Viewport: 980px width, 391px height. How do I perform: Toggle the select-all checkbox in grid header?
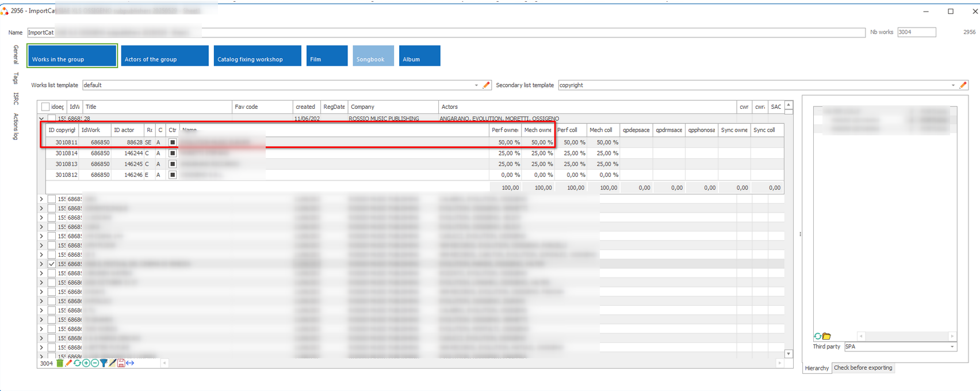45,107
